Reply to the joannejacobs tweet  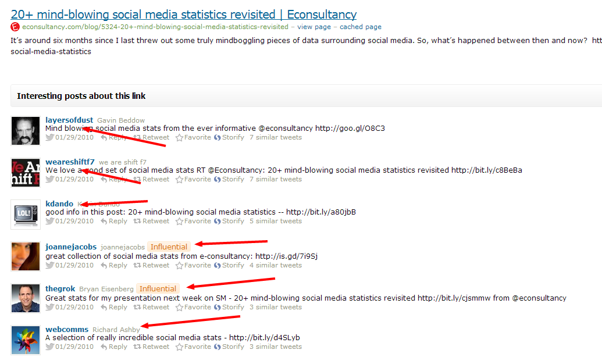pos(114,265)
